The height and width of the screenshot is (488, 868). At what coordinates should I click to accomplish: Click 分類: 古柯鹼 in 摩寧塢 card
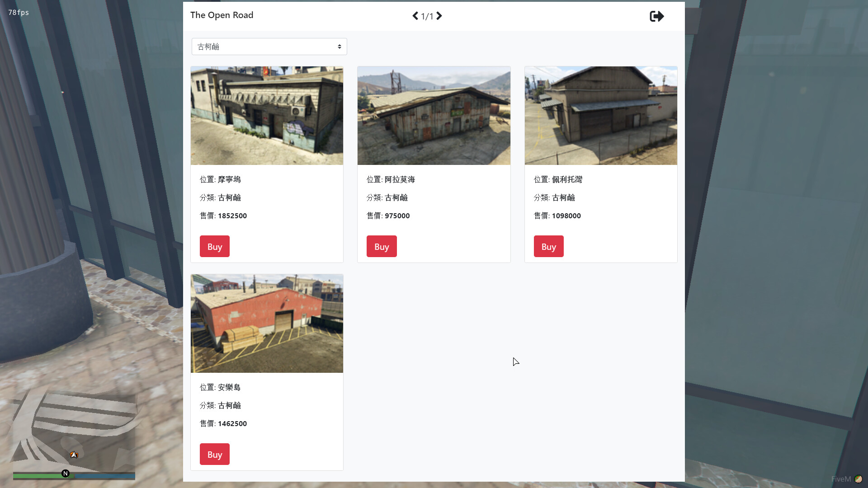click(x=220, y=197)
